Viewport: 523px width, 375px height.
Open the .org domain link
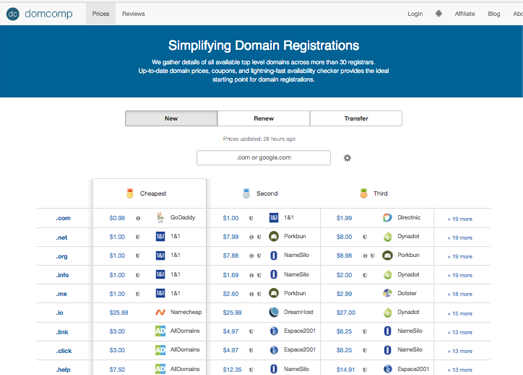click(x=62, y=256)
